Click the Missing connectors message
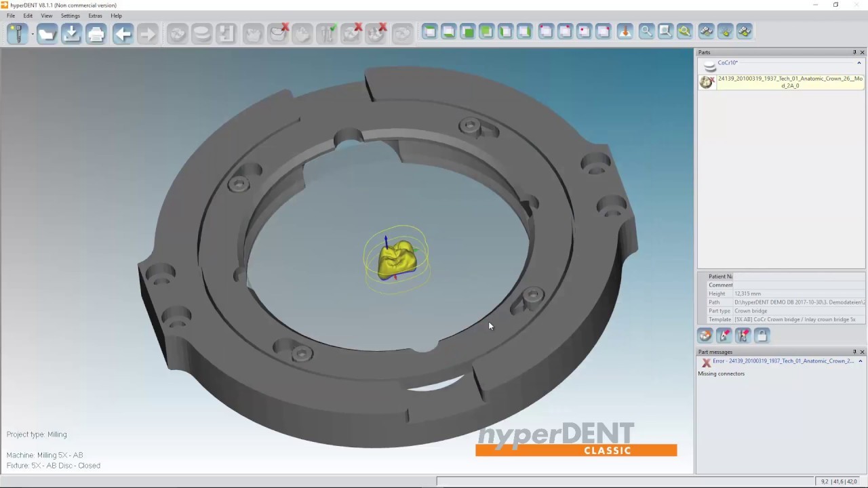 (721, 373)
